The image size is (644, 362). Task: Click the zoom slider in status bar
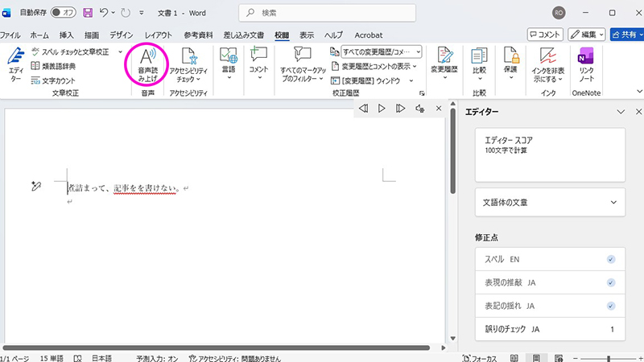[x=608, y=358]
